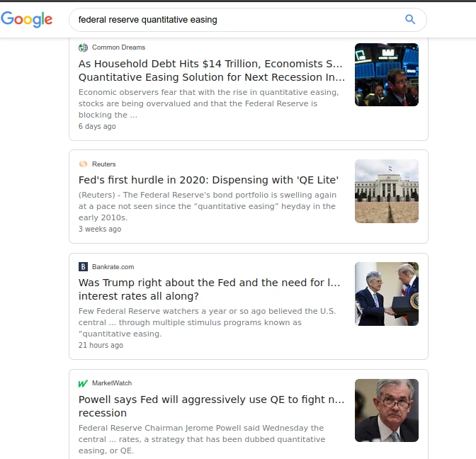Open Bankrate.com source name
This screenshot has width=476, height=459.
click(113, 267)
